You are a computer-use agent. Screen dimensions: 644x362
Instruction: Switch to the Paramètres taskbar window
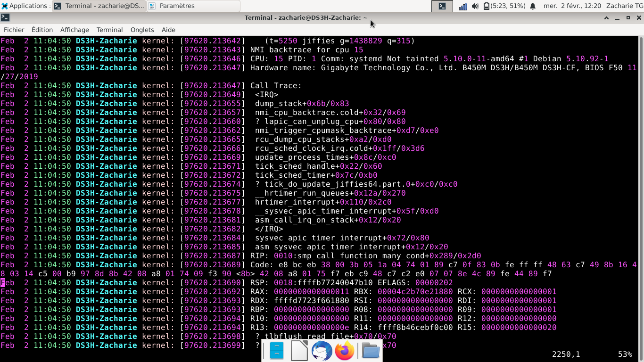tap(193, 6)
